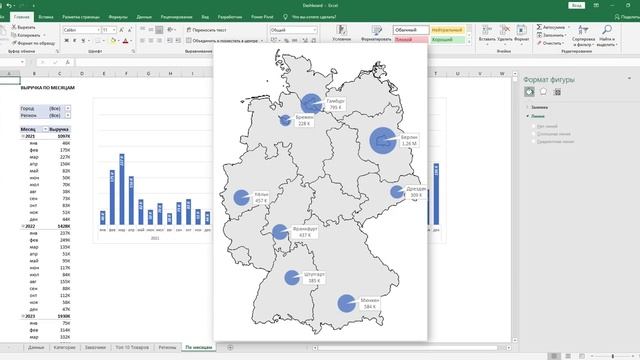Toggle underline Ч formatting
This screenshot has height=360, width=640.
click(x=83, y=41)
